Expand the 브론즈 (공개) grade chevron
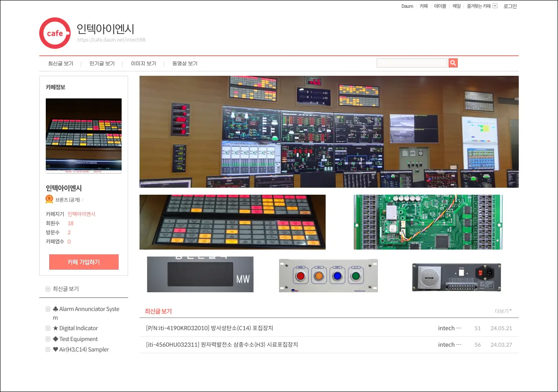This screenshot has width=558, height=392. click(x=83, y=200)
